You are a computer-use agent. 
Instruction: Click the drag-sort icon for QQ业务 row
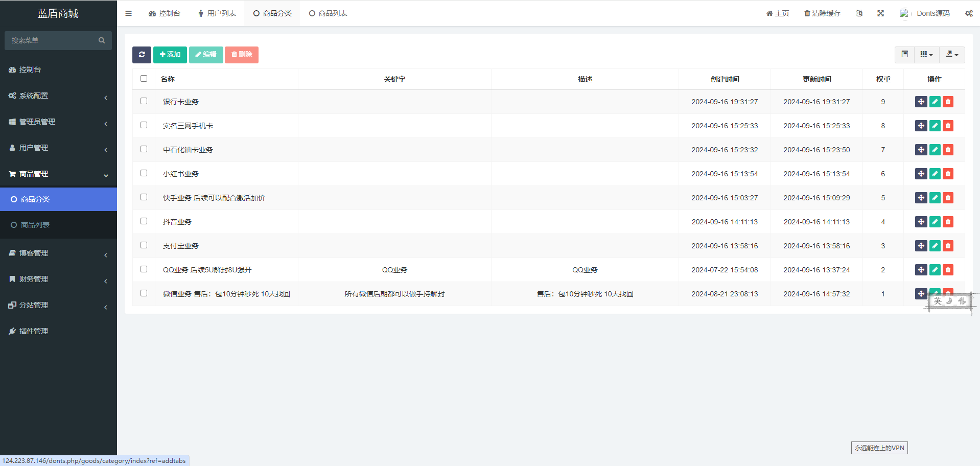pos(921,270)
